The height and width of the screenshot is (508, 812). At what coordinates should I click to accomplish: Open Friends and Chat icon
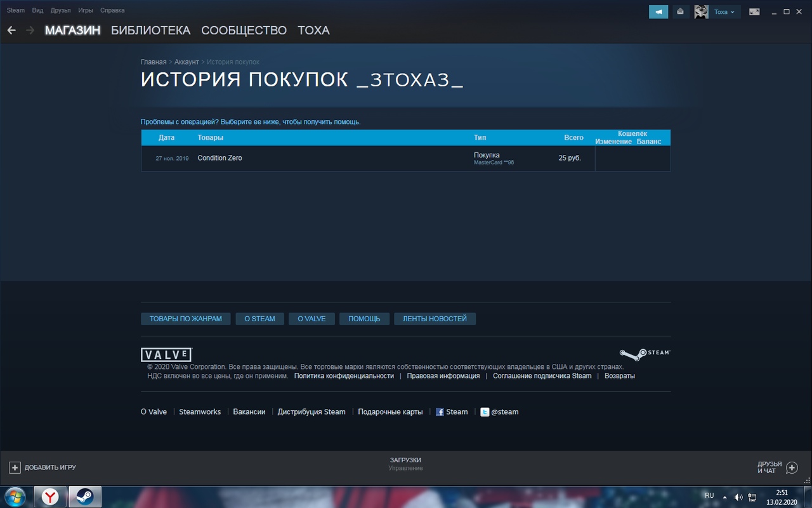pos(792,467)
